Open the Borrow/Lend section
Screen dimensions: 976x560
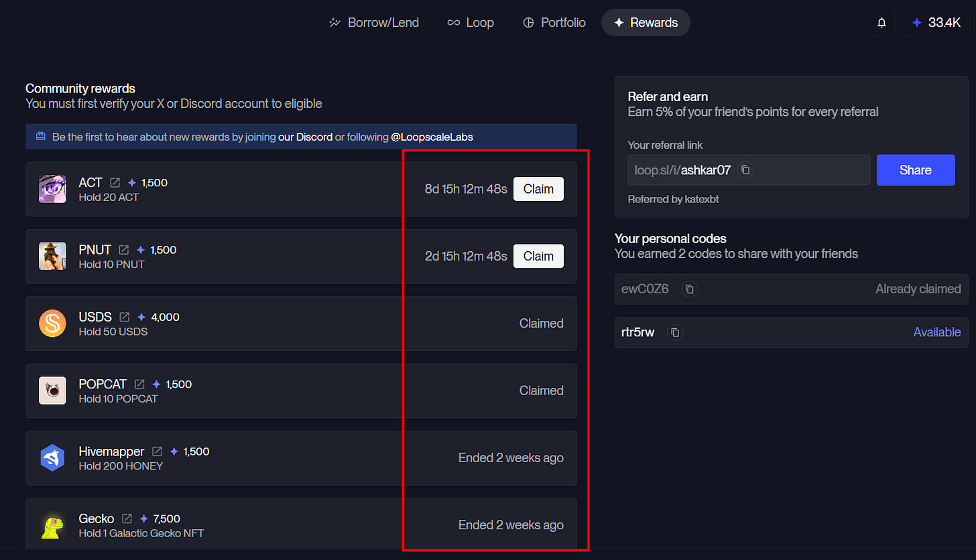coord(373,22)
